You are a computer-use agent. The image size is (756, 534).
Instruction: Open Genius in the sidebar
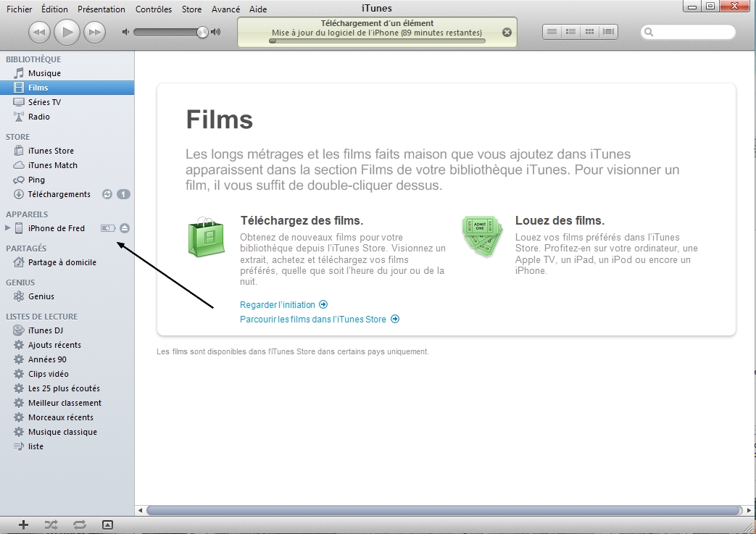67,296
